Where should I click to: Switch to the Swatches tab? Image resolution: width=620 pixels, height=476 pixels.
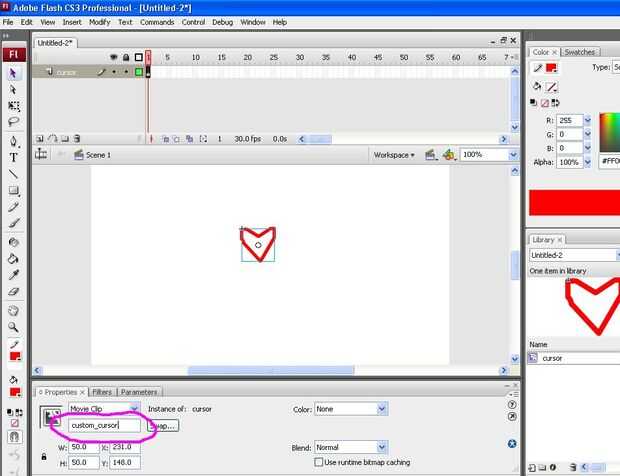[580, 52]
